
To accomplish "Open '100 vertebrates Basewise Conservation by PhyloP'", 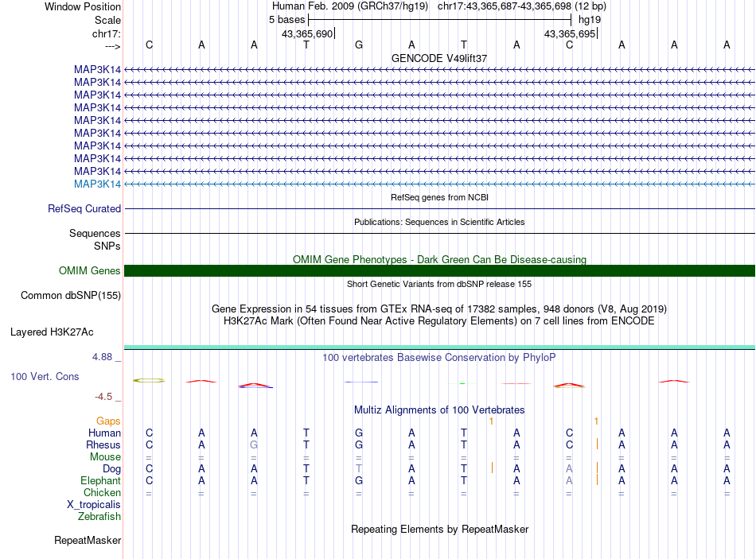I will (439, 358).
